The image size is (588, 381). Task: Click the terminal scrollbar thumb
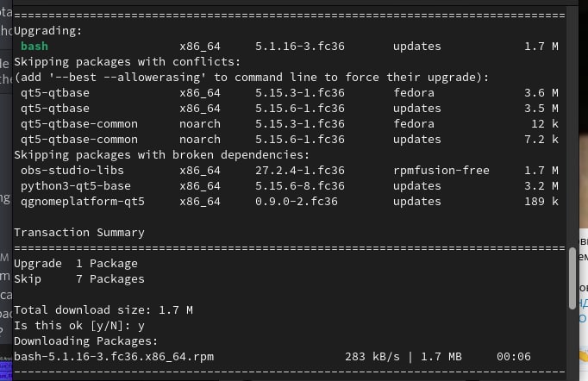click(572, 278)
